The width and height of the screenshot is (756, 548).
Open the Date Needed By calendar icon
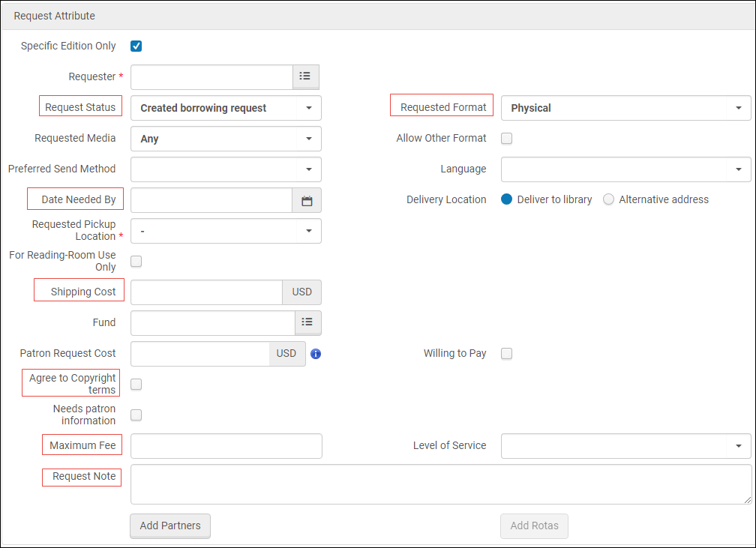[307, 200]
